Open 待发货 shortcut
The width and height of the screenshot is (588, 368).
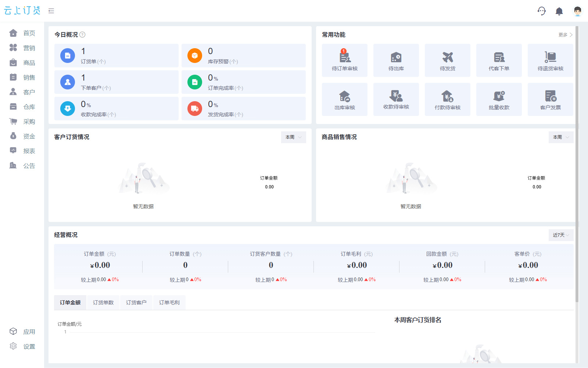tap(448, 60)
